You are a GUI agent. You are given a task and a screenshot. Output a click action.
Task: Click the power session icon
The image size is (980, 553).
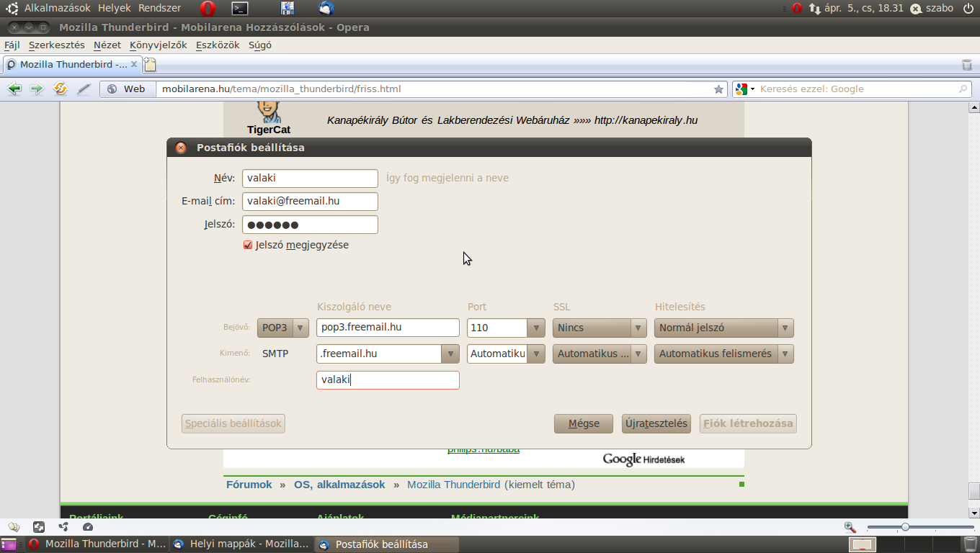[x=968, y=9]
